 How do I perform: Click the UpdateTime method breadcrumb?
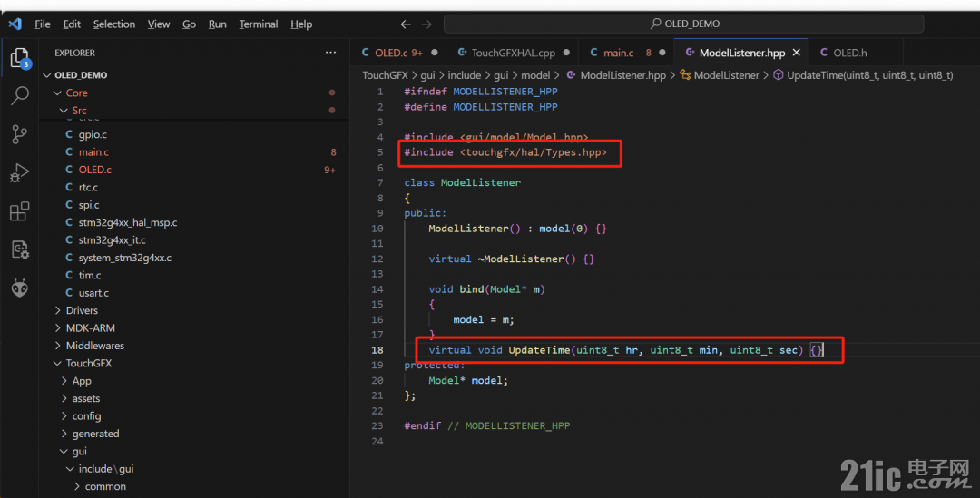(869, 75)
